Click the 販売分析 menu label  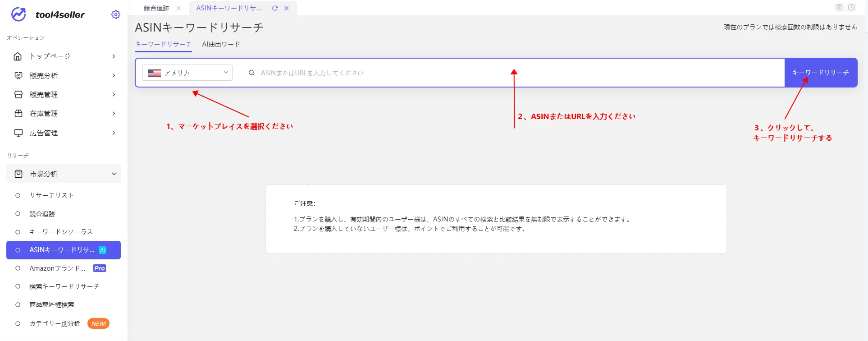[44, 76]
